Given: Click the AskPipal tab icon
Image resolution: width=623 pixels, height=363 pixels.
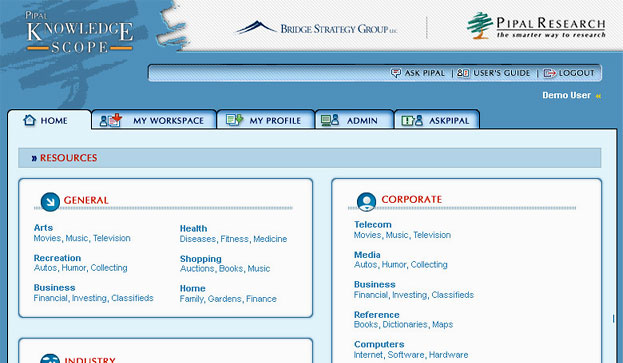Looking at the screenshot, I should tap(412, 120).
